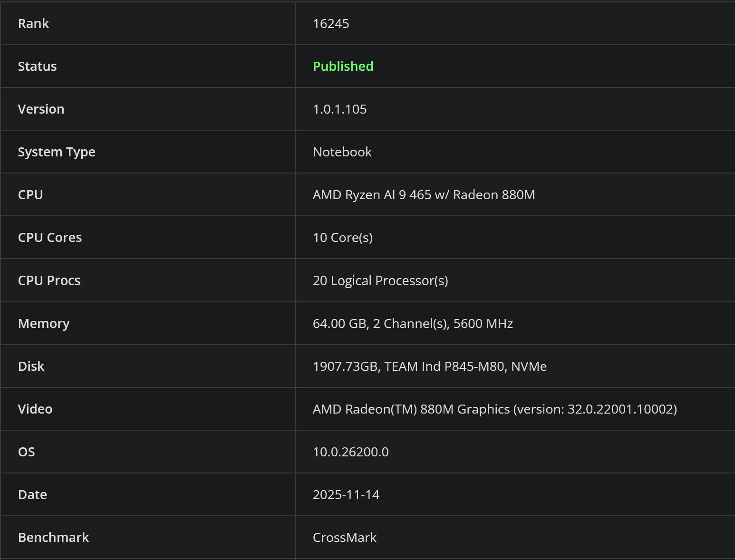This screenshot has height=560, width=735.
Task: Click the 64.00 GB memory details
Action: tap(413, 323)
